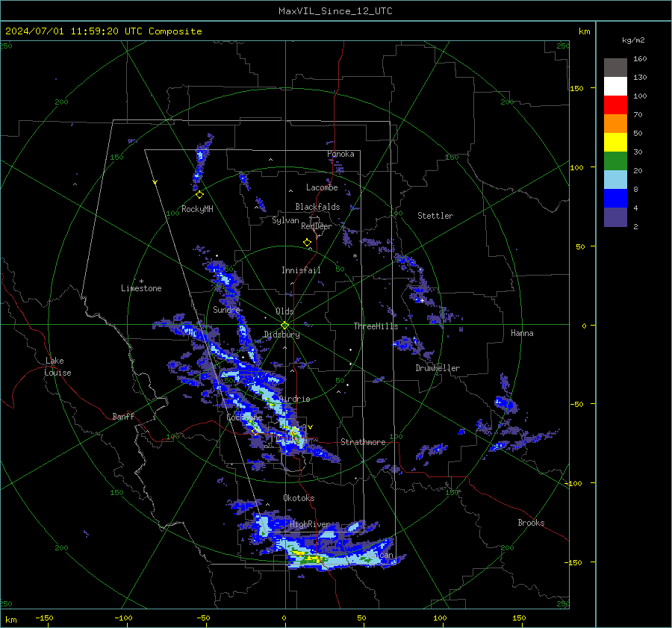Click the yellow diamond marker near RockyMH
Screen dimensions: 672x628
pos(199,195)
